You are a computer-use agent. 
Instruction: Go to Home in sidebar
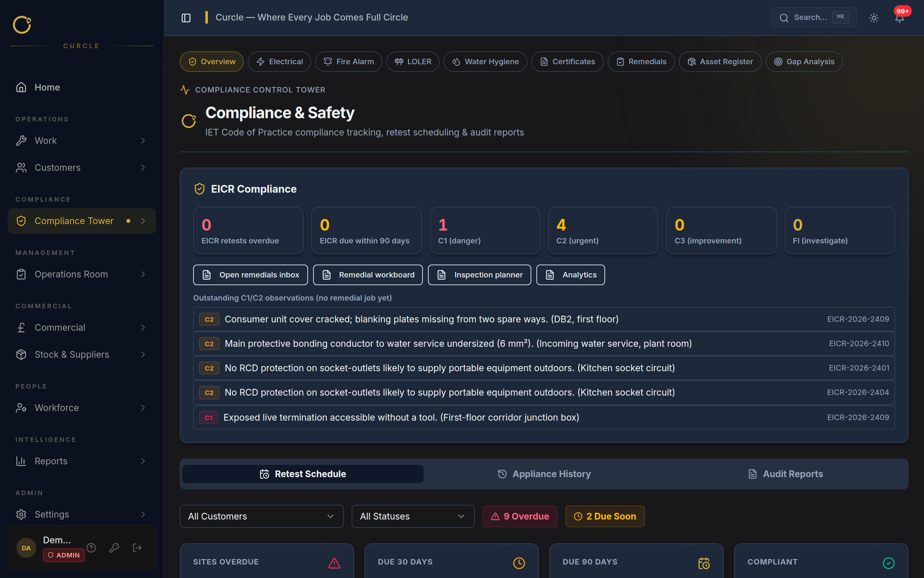82,87
